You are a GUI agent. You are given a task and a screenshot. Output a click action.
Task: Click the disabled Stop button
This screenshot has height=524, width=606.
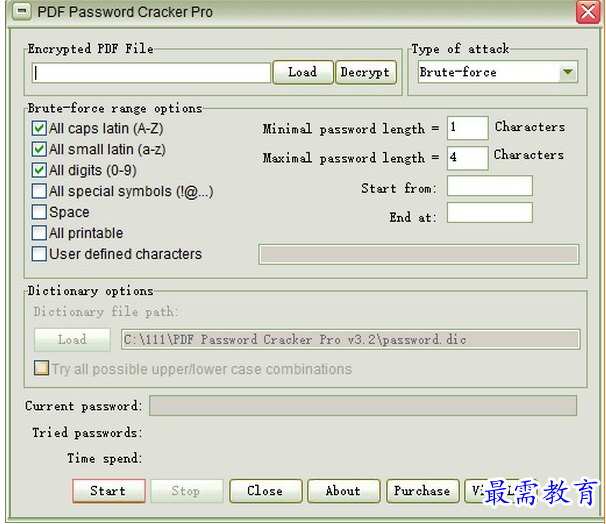[x=187, y=491]
